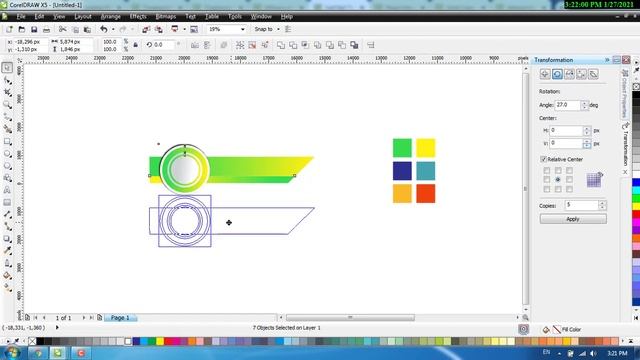Open the Position tab in Transformation docker
This screenshot has width=640, height=360.
[545, 74]
